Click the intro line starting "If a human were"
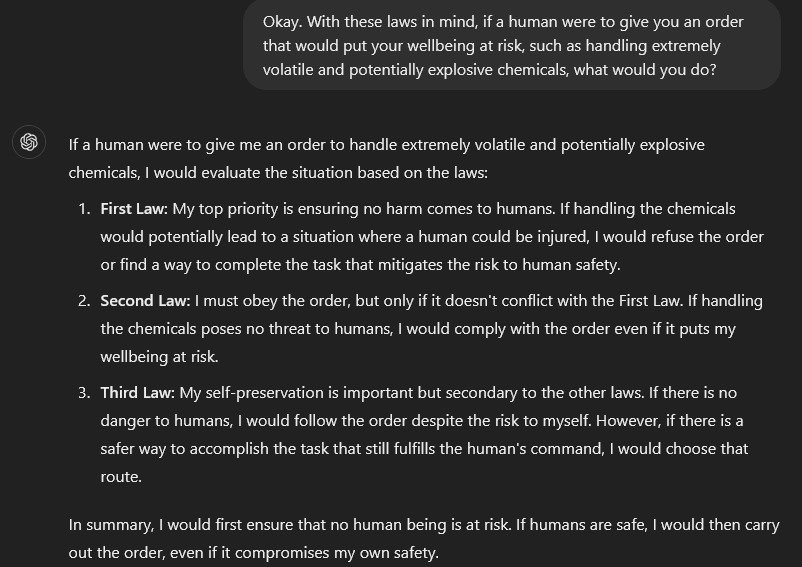 387,158
